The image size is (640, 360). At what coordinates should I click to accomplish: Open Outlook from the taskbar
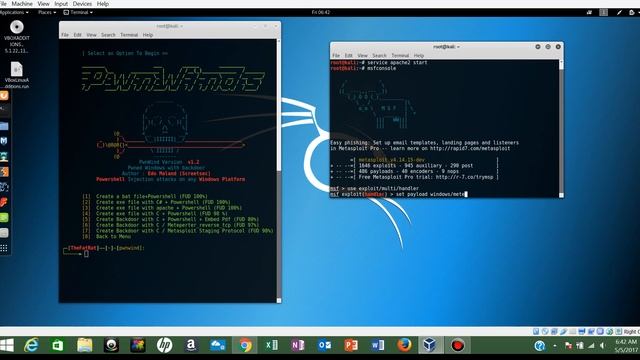[x=324, y=345]
